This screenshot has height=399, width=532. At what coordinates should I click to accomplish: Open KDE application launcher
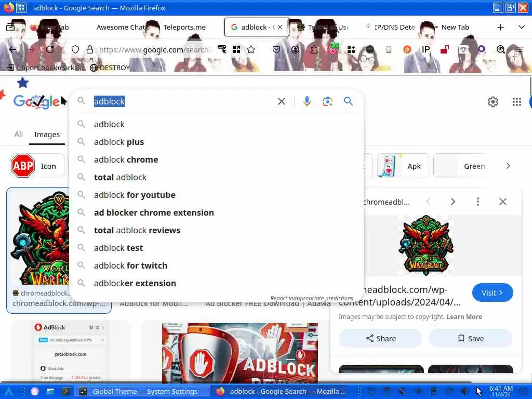[x=8, y=392]
